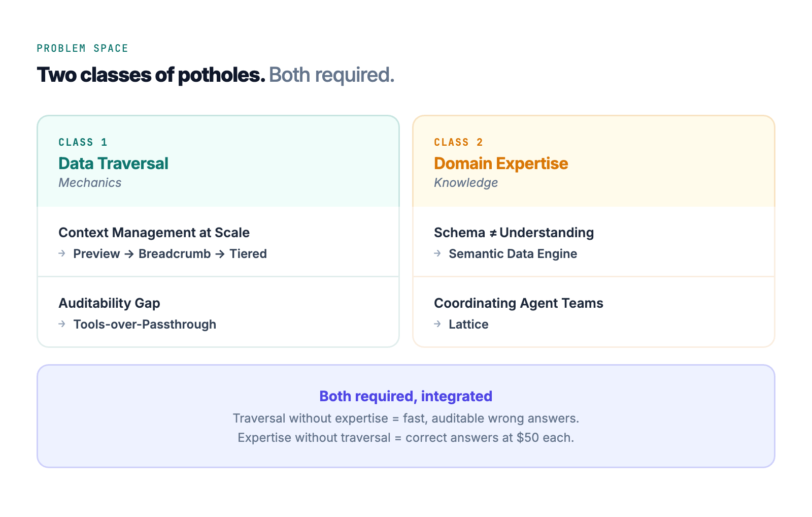This screenshot has height=517, width=812.
Task: Click the arrow icon before Tools-over-Passthrough
Action: coord(62,324)
